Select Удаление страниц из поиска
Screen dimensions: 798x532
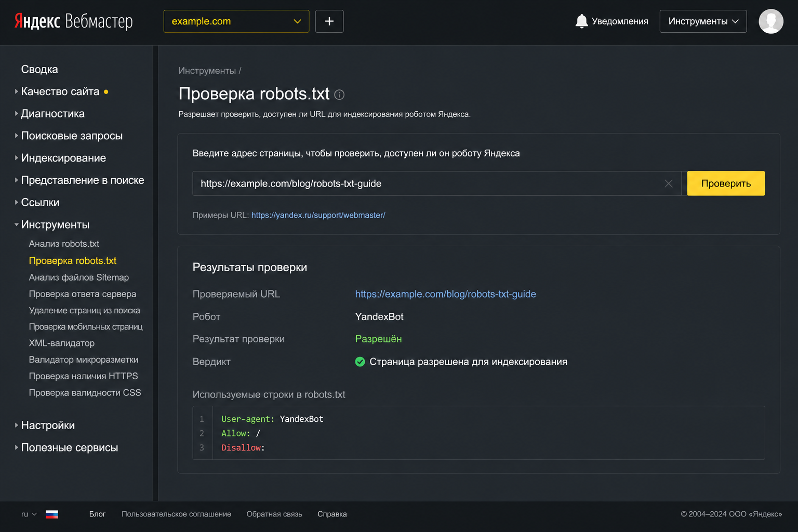[x=85, y=311]
